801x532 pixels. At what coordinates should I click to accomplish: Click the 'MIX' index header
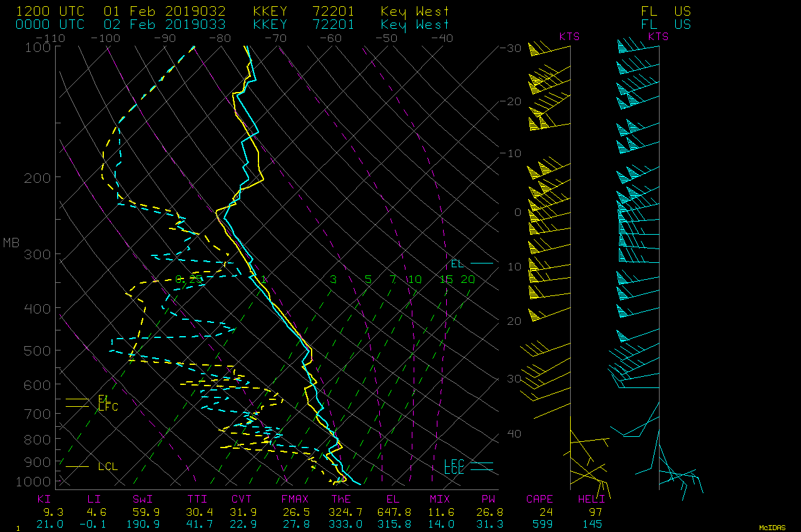[440, 499]
